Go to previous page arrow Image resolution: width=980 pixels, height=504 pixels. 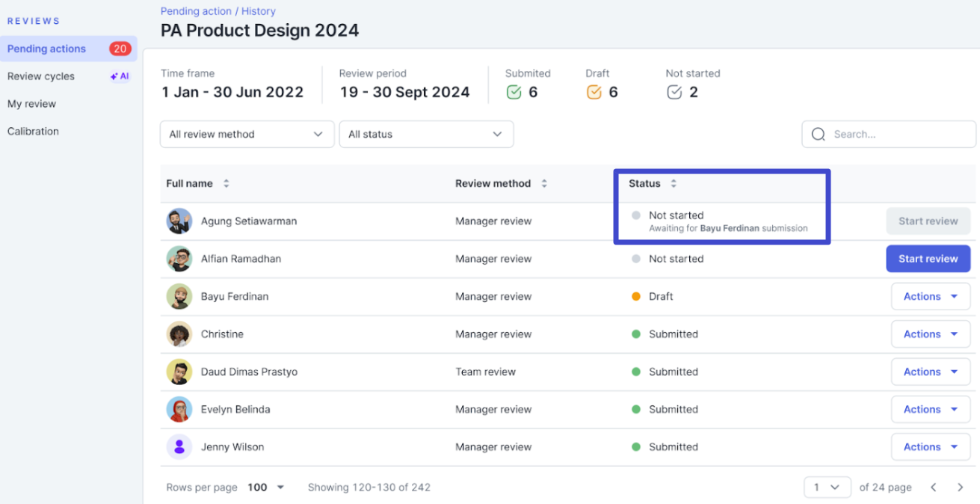[934, 488]
